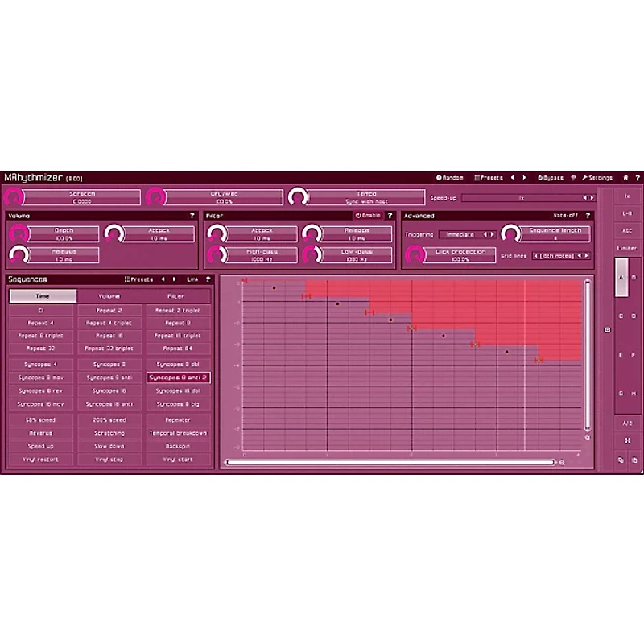Toggle Bypass in the top toolbar
This screenshot has width=644, height=644.
tap(550, 177)
